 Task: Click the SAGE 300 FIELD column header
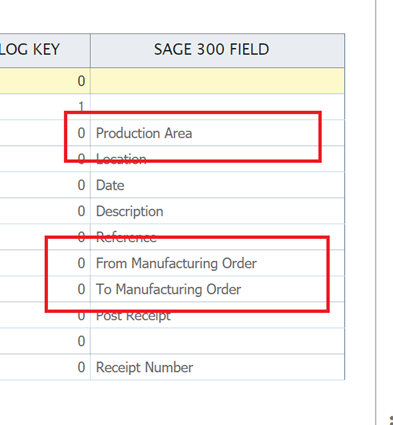tap(217, 50)
